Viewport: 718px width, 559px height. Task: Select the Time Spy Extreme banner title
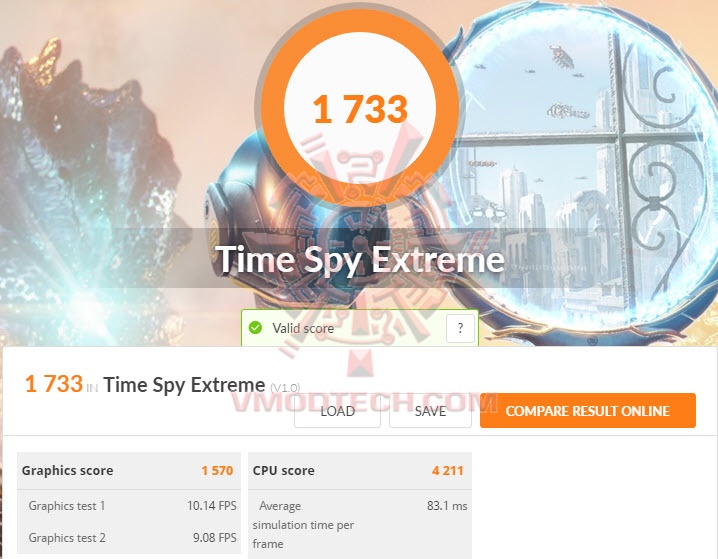(x=360, y=260)
